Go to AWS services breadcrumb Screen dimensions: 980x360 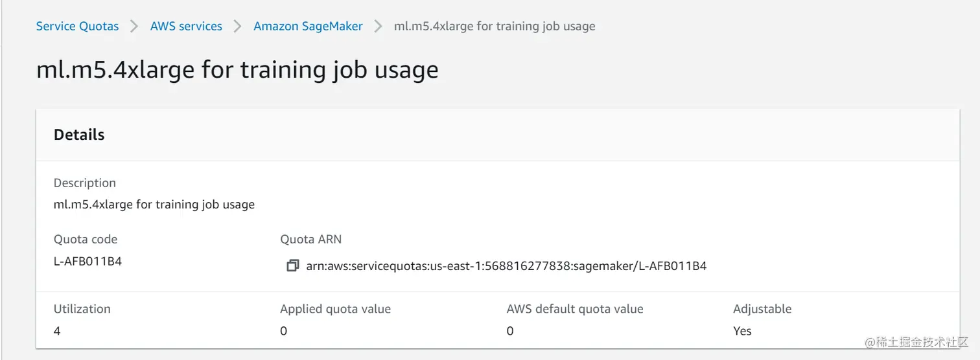coord(186,27)
